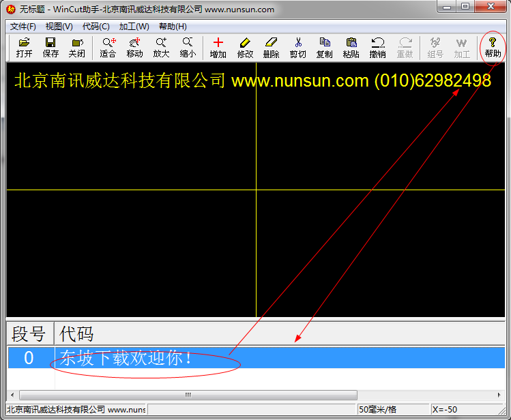Click the 复制 (Copy) toolbar icon
This screenshot has width=511, height=420.
pos(325,48)
